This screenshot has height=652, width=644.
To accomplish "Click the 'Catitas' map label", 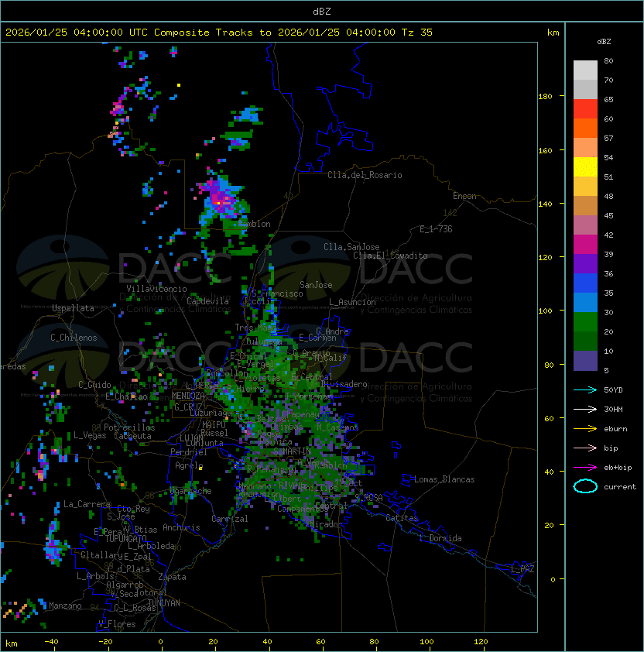I will coord(402,518).
